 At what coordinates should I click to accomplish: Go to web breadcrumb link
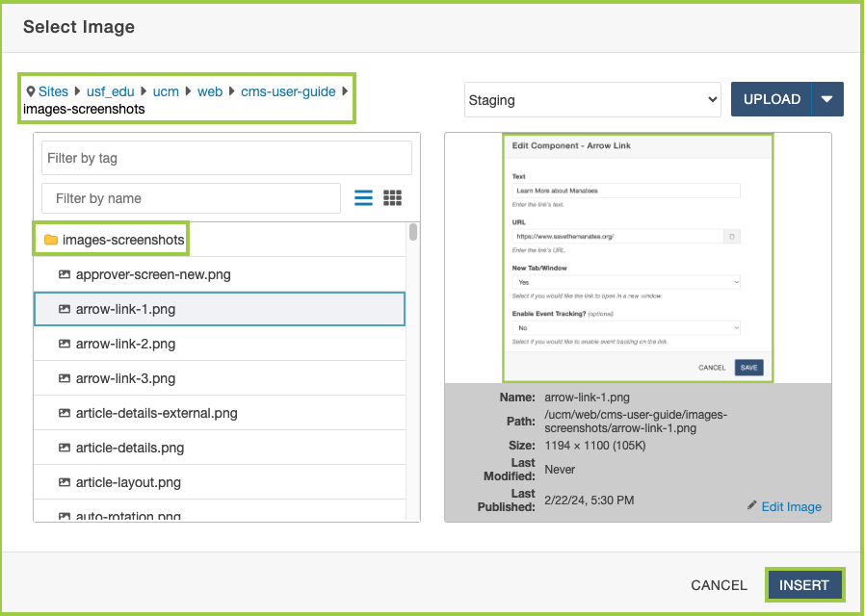[210, 91]
